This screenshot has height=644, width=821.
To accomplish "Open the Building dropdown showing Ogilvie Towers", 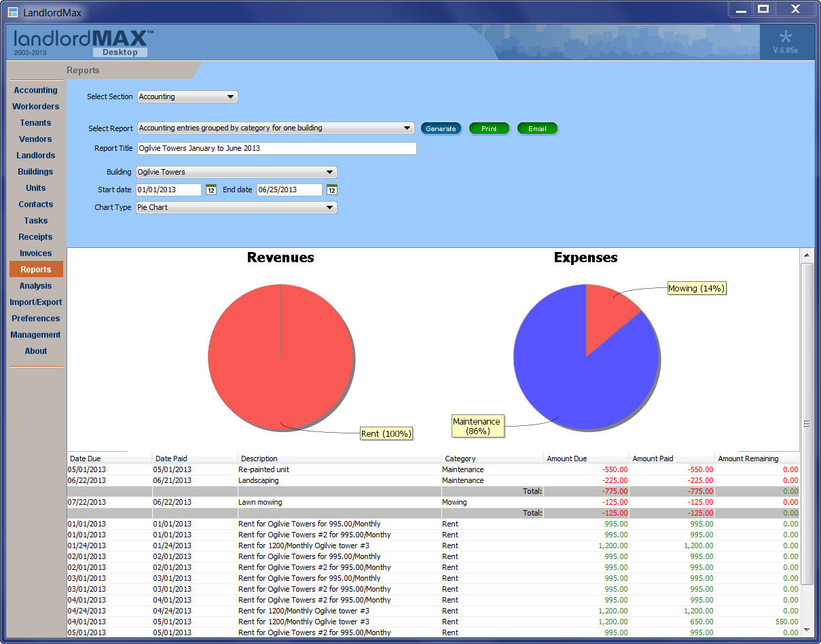I will pos(236,172).
